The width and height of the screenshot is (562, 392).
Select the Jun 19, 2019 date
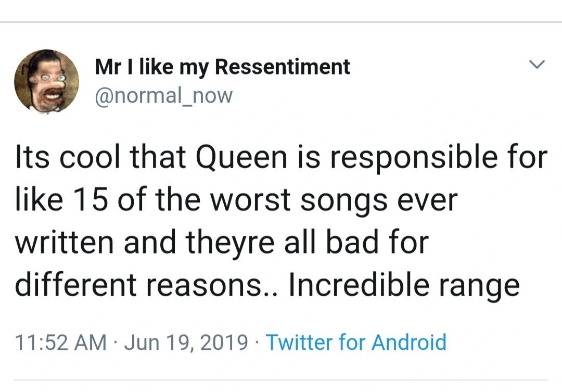pyautogui.click(x=186, y=342)
